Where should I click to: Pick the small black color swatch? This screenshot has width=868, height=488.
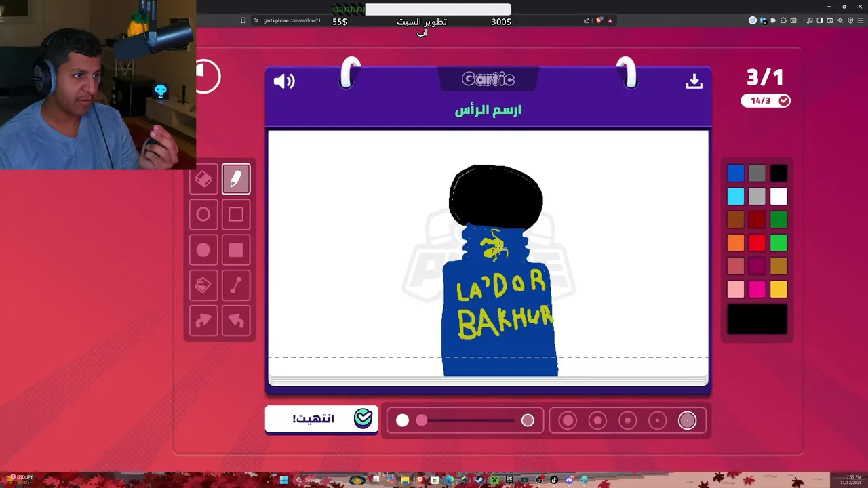tap(778, 174)
